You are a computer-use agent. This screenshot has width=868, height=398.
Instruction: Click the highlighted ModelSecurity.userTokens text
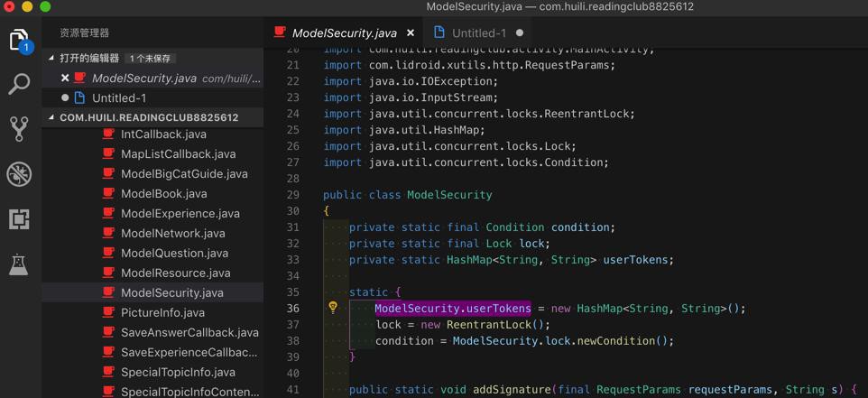coord(453,309)
